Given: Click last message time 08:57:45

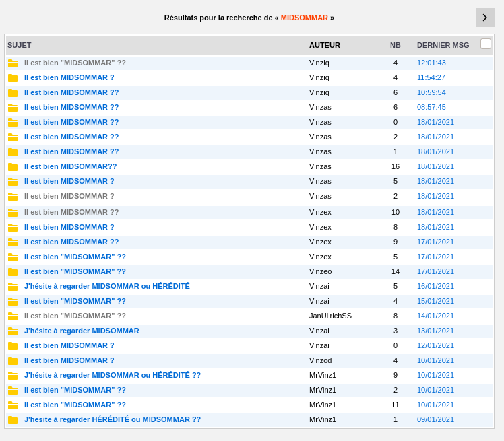Looking at the screenshot, I should 431,107.
